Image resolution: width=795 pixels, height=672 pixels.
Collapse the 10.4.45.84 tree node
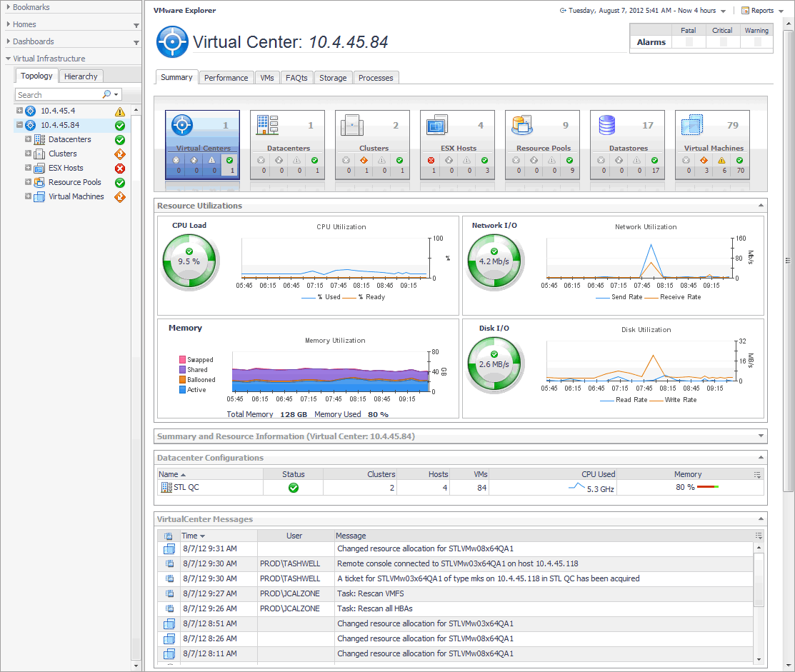pyautogui.click(x=19, y=125)
